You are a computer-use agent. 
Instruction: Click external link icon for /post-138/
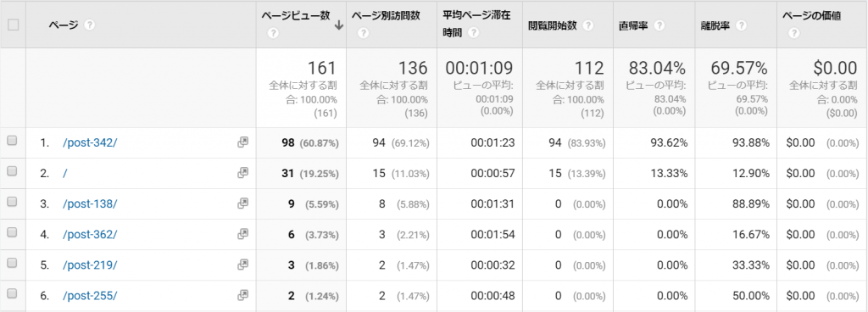(242, 203)
